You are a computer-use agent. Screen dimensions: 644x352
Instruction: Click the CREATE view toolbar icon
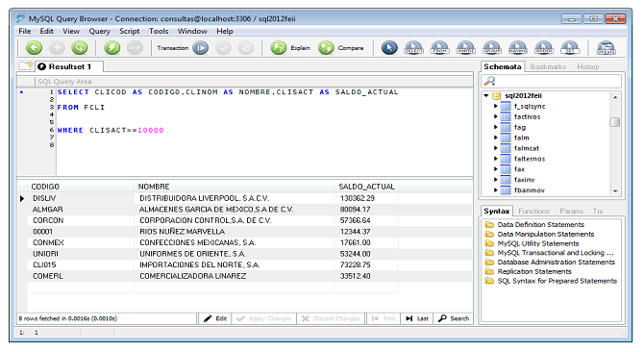pos(607,48)
